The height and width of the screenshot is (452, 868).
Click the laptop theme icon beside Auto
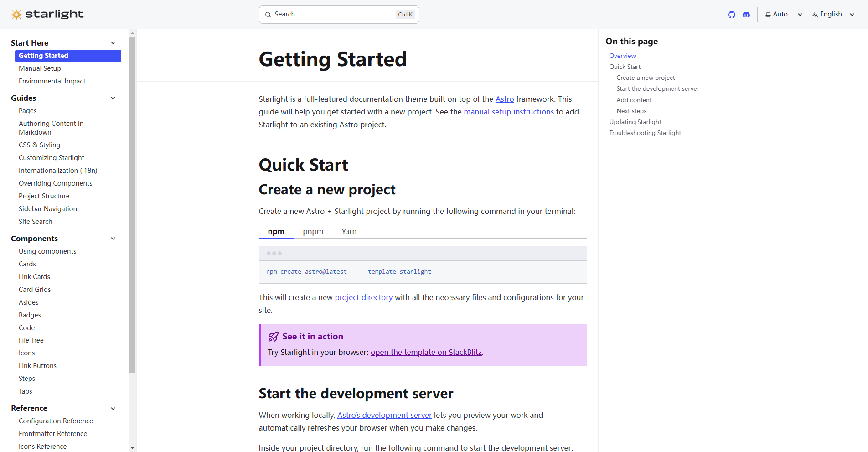pos(768,15)
